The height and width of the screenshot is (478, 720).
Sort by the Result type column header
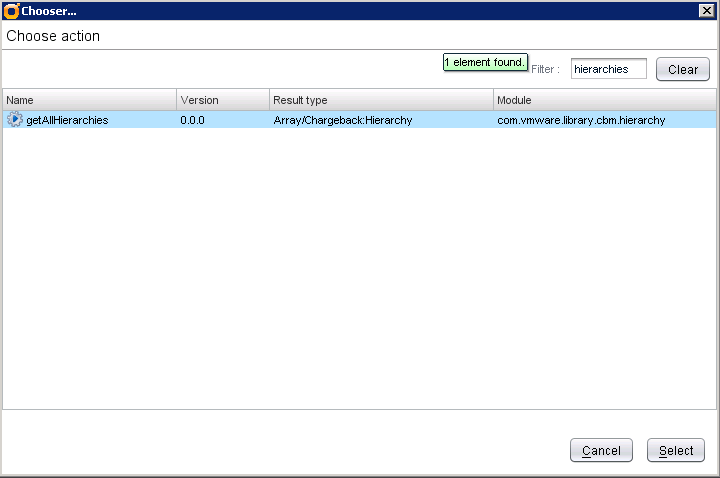point(381,100)
